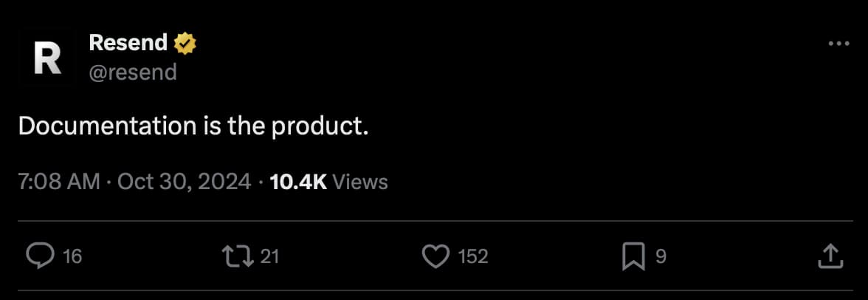Bookmark the tweet with bookmark icon
Viewport: 868px width, 300px height.
(x=633, y=256)
